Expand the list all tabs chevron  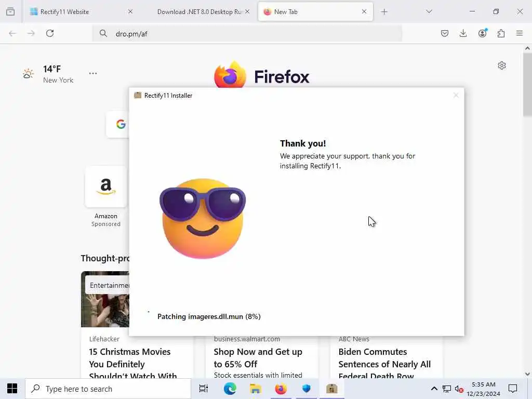(x=429, y=11)
